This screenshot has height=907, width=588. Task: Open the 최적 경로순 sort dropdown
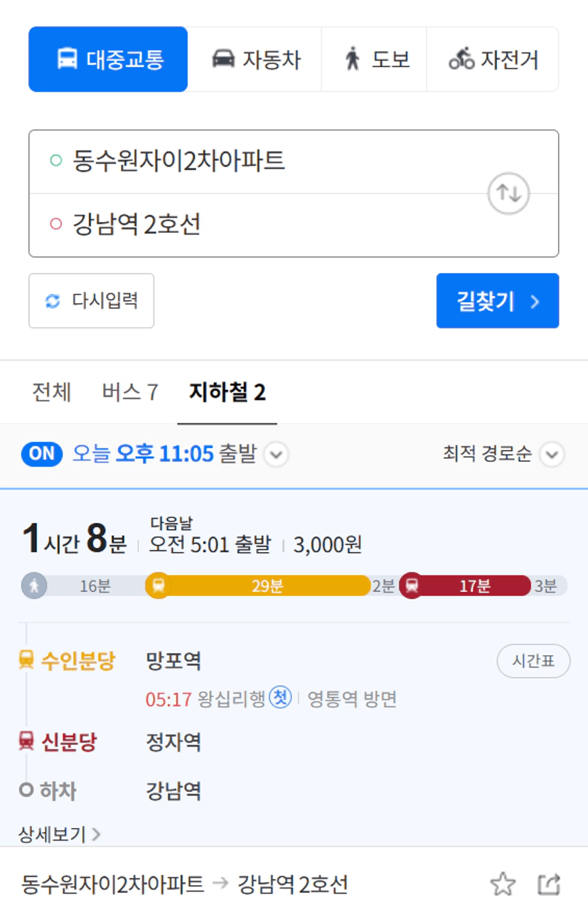pos(503,454)
